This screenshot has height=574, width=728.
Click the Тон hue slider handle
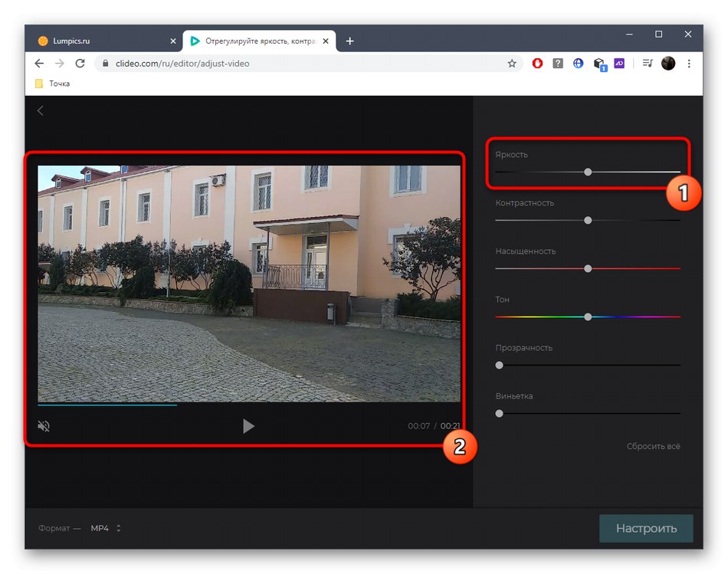point(588,317)
